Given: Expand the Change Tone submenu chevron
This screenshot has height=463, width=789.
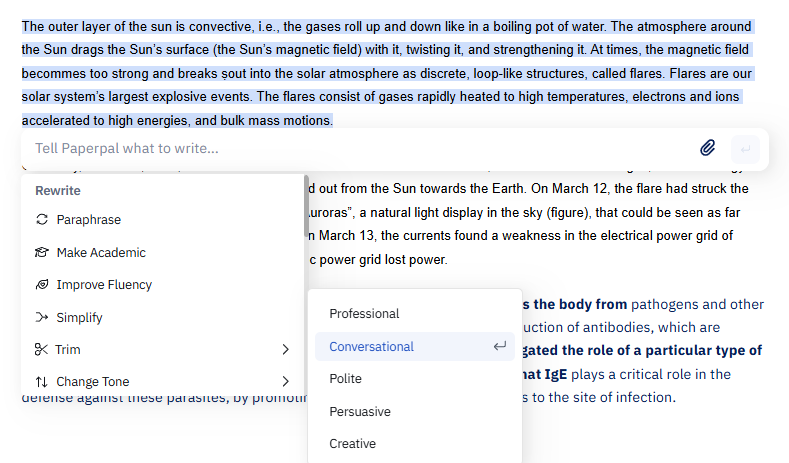Looking at the screenshot, I should (285, 381).
